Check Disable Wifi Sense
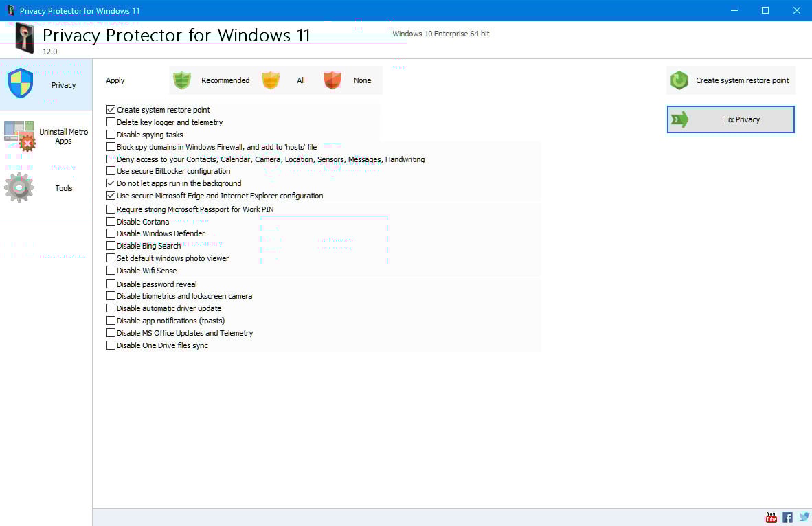The height and width of the screenshot is (526, 812). (111, 271)
